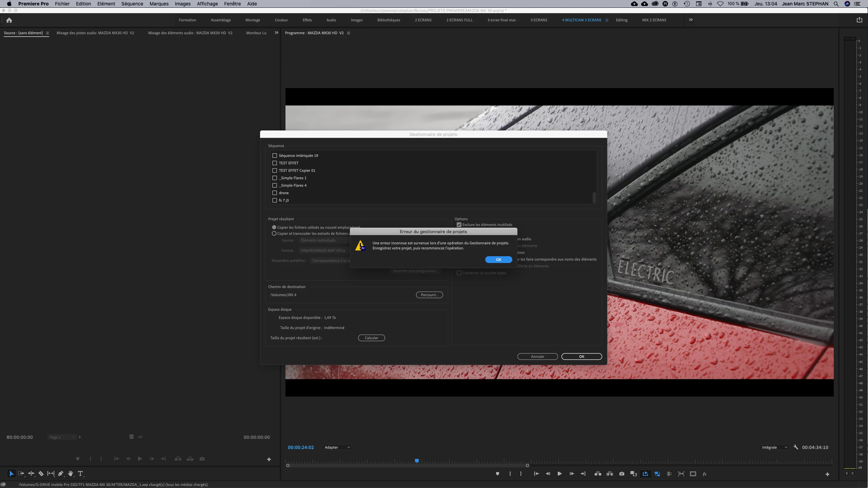Check the 'drone' sequence checkbox
The image size is (868, 488).
275,193
